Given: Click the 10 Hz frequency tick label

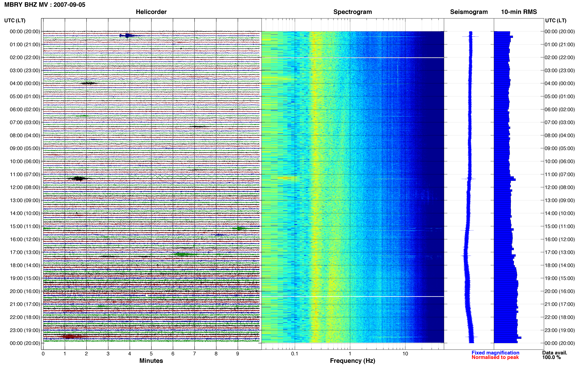Looking at the screenshot, I should (x=405, y=354).
